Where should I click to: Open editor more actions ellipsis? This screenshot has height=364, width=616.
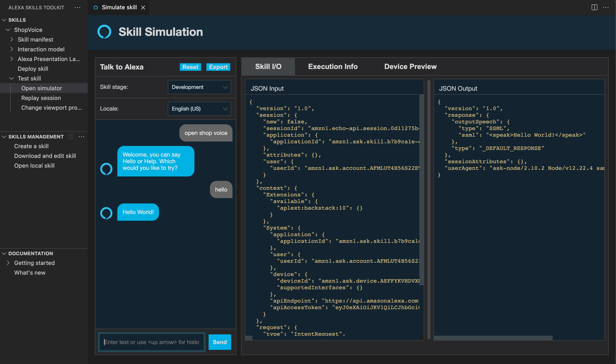pos(606,7)
